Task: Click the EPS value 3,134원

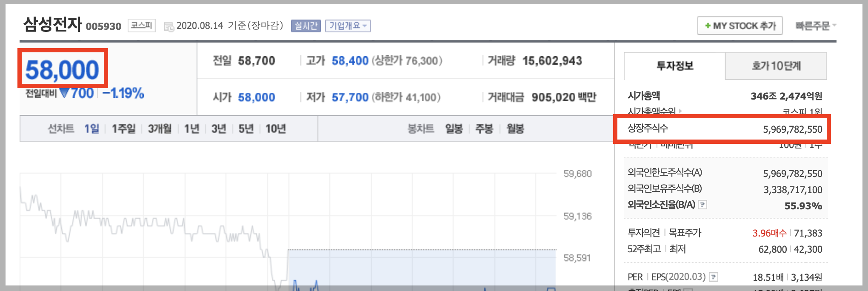Action: tap(807, 277)
